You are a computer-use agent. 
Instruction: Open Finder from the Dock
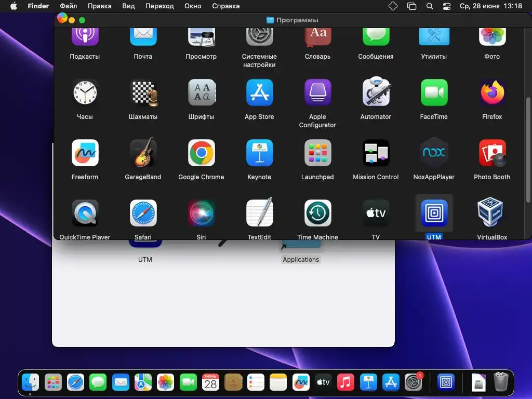(x=31, y=382)
